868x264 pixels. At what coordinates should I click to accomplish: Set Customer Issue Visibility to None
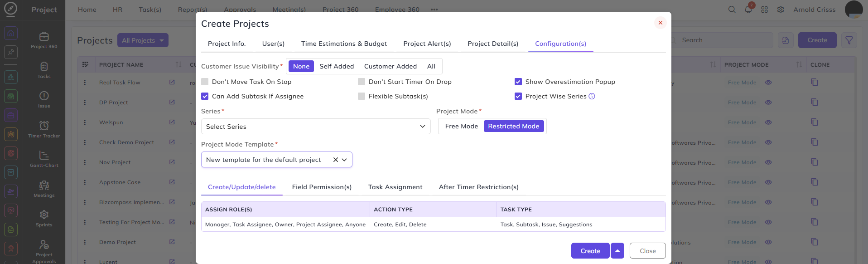(301, 66)
